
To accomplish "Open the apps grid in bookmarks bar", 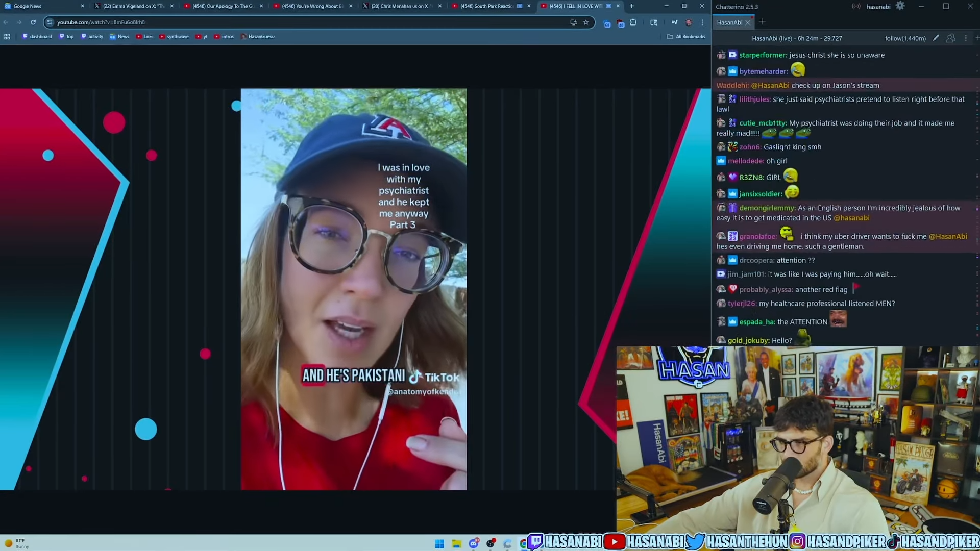I will (x=7, y=37).
